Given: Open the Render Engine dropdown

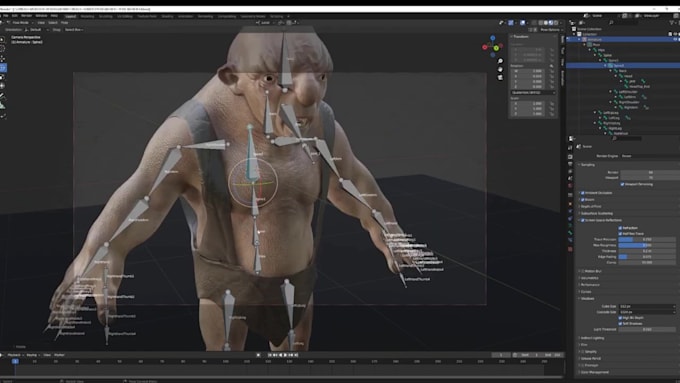Looking at the screenshot, I should (x=650, y=156).
